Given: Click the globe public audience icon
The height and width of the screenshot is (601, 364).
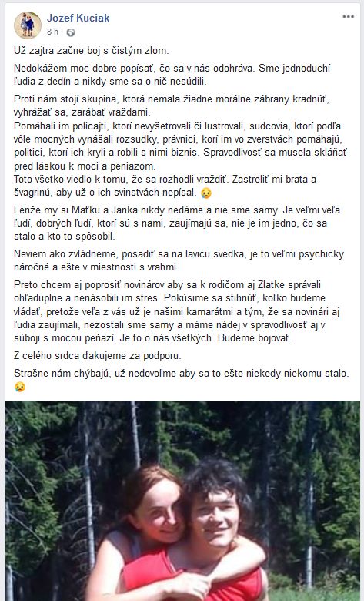Looking at the screenshot, I should coord(71,32).
